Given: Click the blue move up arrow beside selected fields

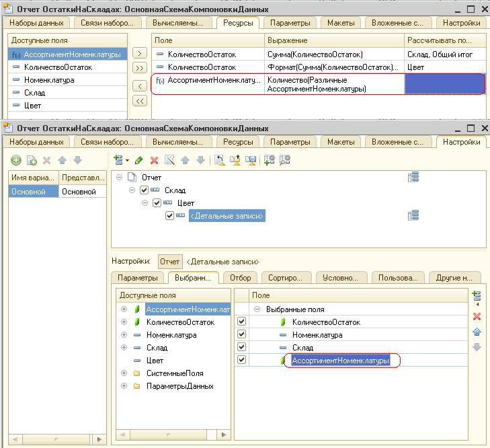Looking at the screenshot, I should coord(477,332).
